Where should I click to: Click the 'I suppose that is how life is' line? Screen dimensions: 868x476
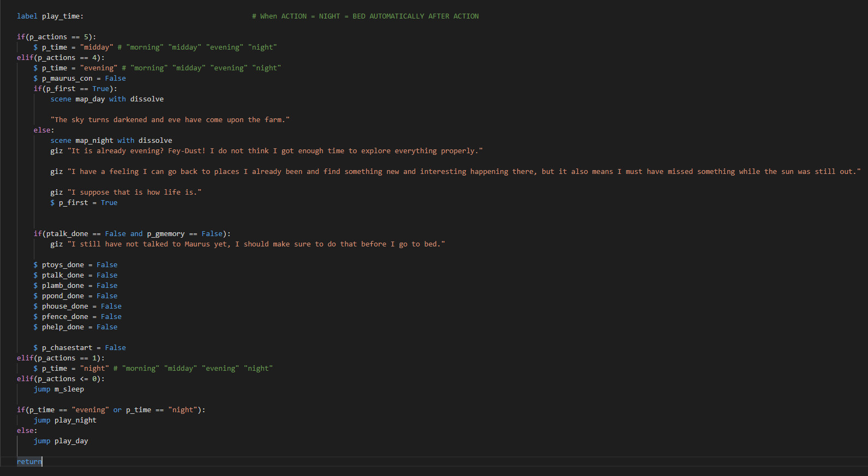pyautogui.click(x=126, y=192)
